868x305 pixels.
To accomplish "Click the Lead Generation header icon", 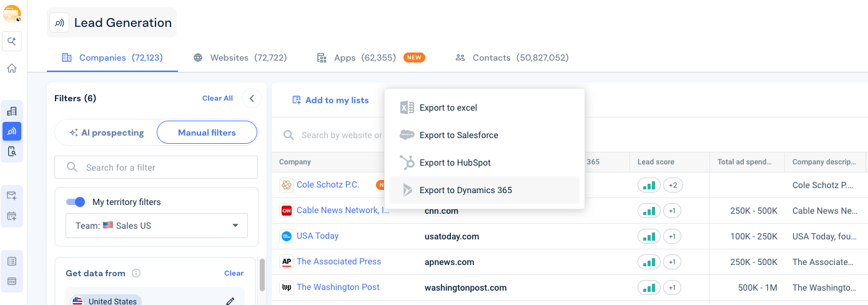I will coord(59,22).
